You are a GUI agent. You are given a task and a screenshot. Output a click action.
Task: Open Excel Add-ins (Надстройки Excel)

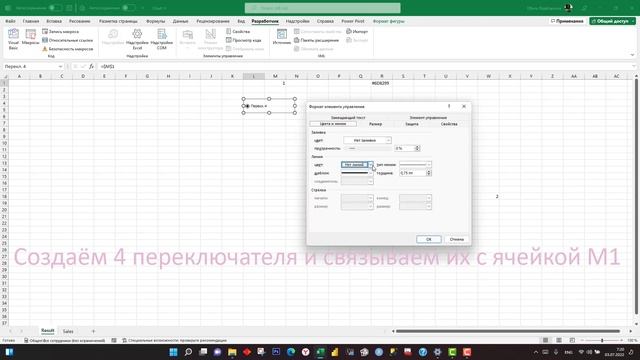(x=137, y=39)
